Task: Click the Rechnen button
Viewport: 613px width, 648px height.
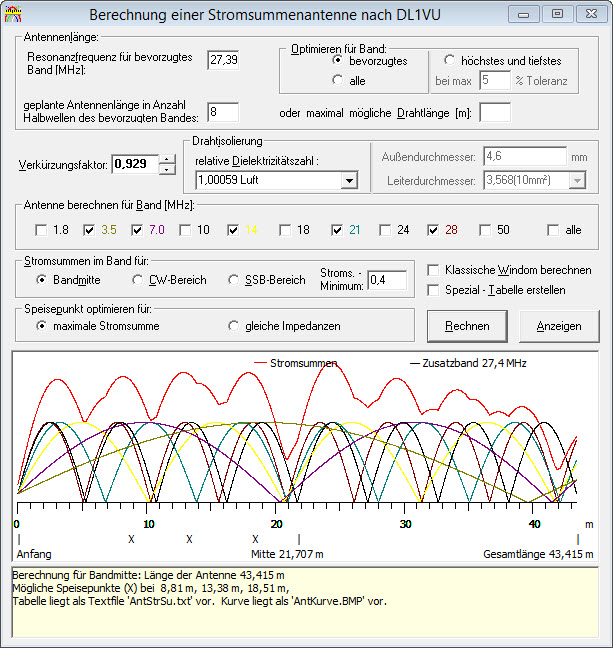Action: [x=467, y=326]
